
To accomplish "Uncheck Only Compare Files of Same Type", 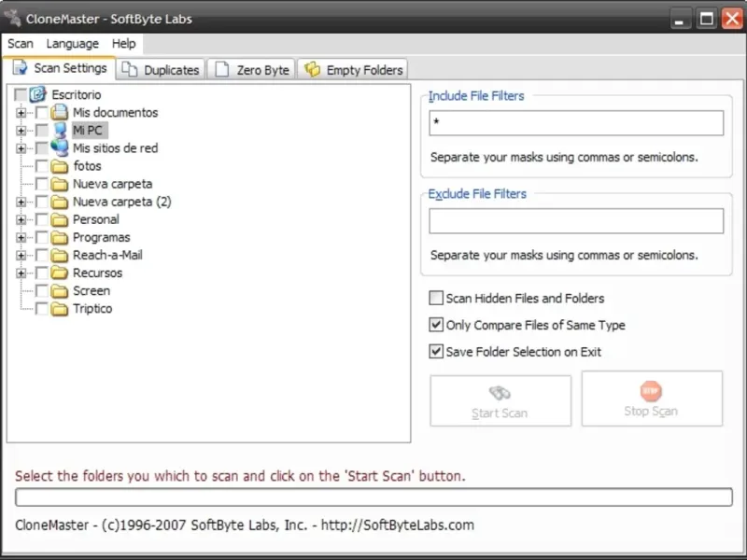I will (436, 325).
